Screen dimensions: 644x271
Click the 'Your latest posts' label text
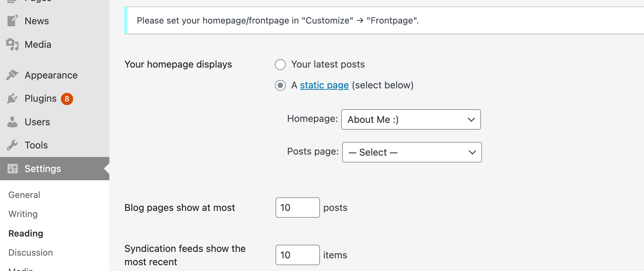pyautogui.click(x=328, y=65)
